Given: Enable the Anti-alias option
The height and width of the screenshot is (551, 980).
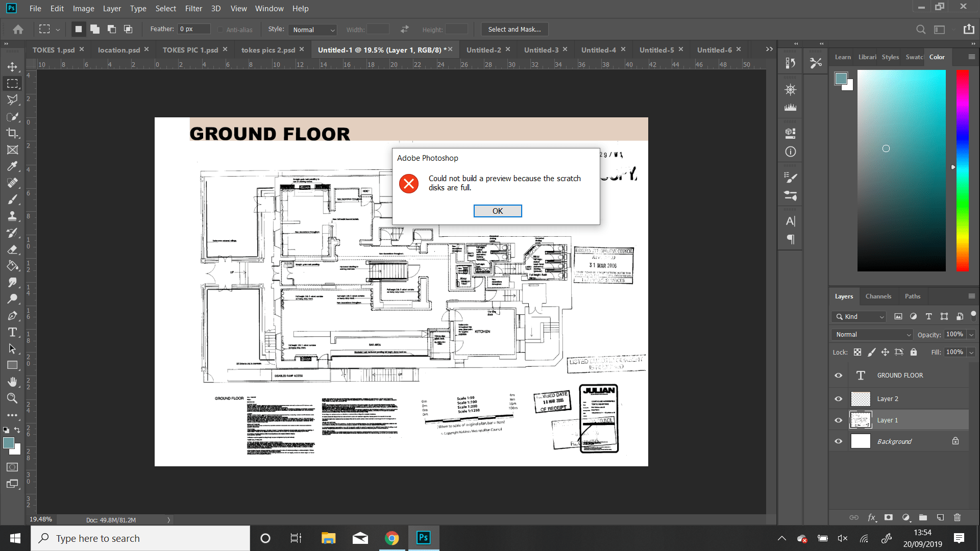Looking at the screenshot, I should (x=220, y=29).
